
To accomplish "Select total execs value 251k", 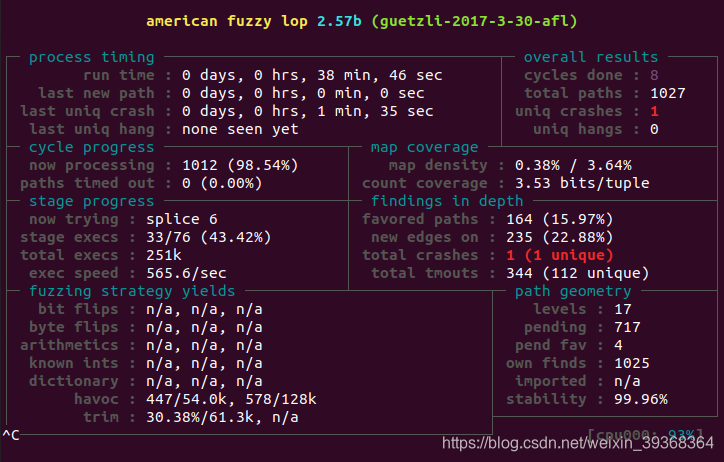I will tap(163, 255).
